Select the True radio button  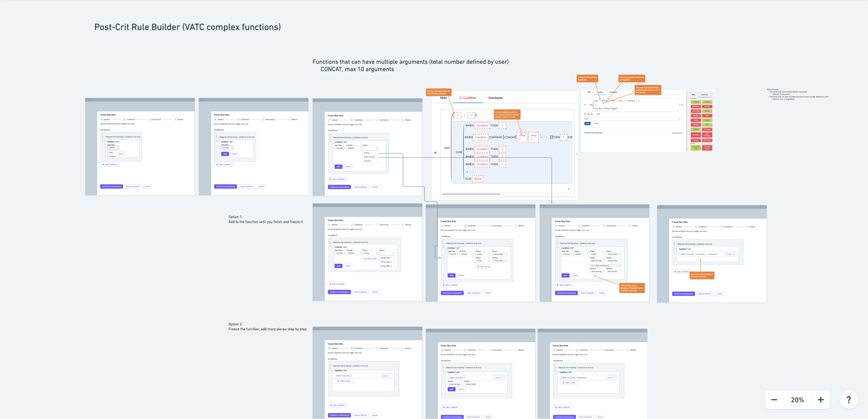[588, 114]
